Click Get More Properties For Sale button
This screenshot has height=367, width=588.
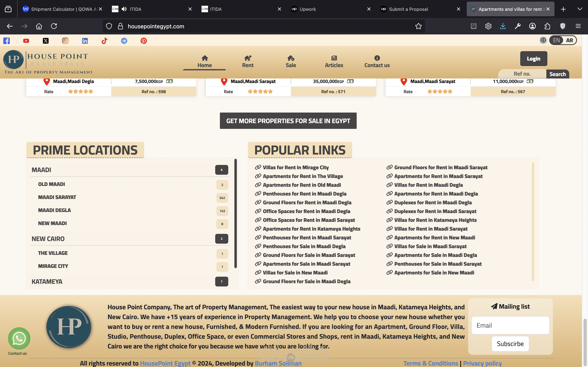pos(288,121)
